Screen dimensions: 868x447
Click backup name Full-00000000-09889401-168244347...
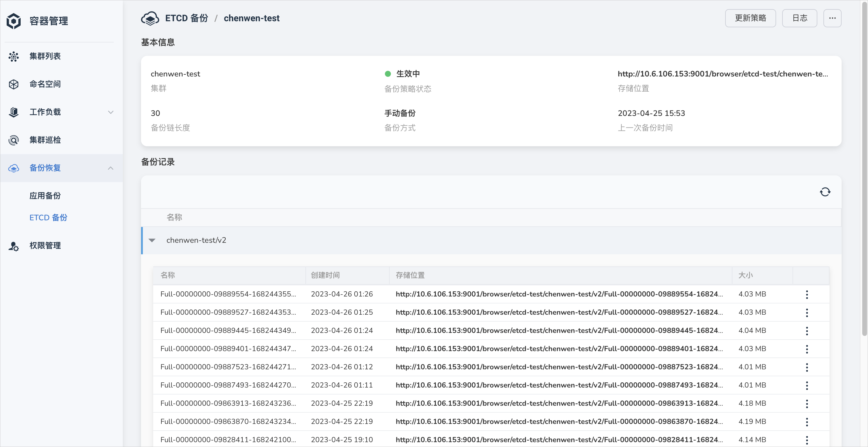(x=228, y=349)
